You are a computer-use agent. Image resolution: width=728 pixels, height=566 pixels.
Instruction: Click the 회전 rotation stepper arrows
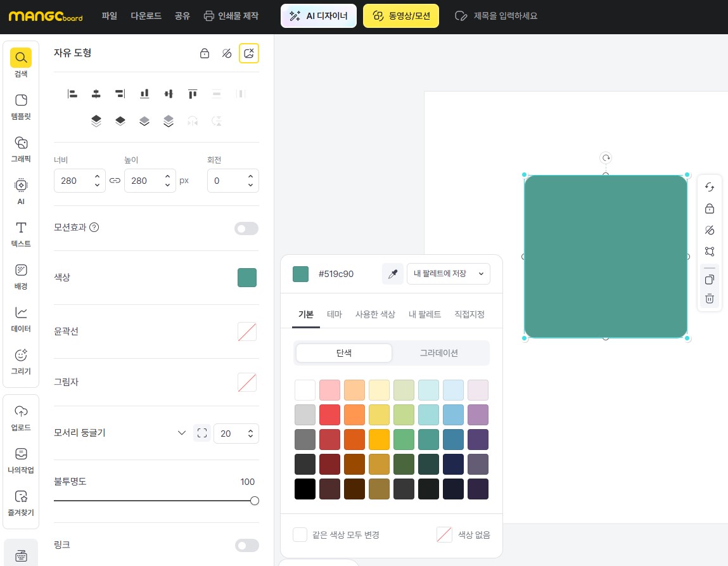point(250,181)
